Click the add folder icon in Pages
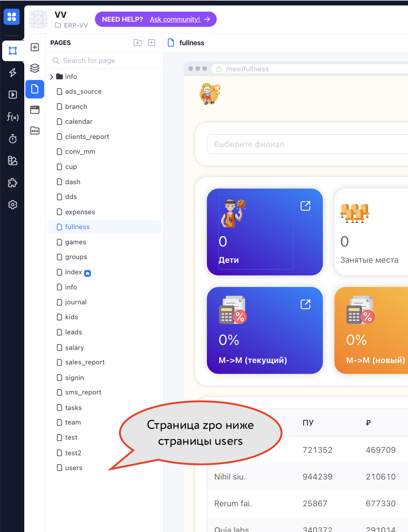The image size is (408, 532). (138, 43)
